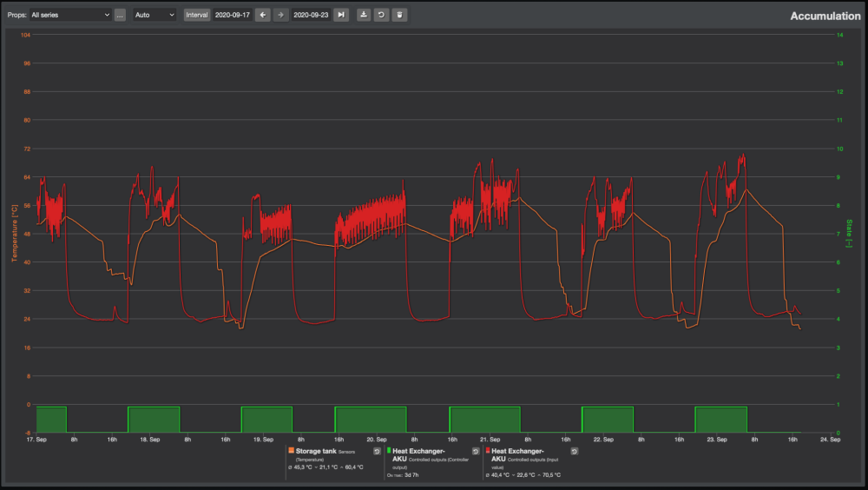Advance to the next interval with right arrow
Image resolution: width=868 pixels, height=490 pixels.
281,15
